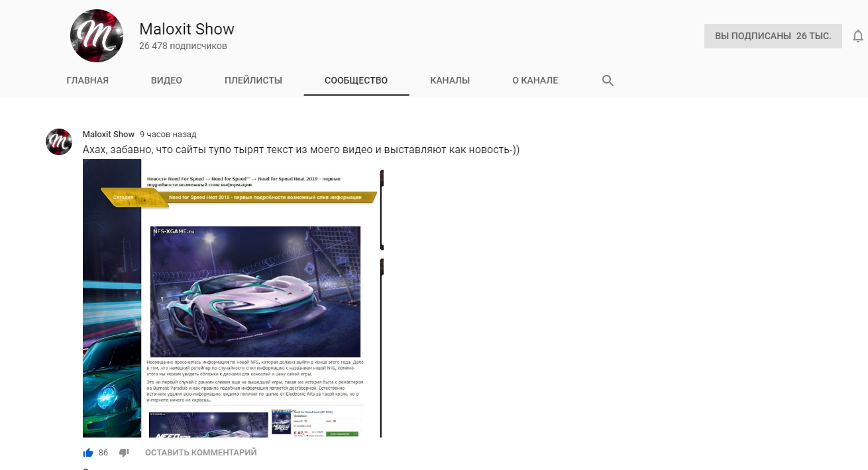The image size is (868, 470).
Task: Switch to the ГЛАВНАЯ tab
Action: 87,81
